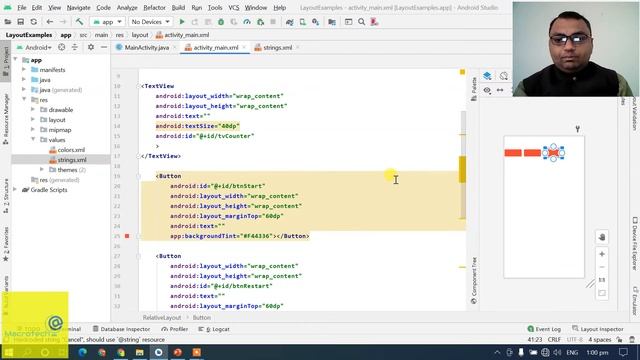Click the Scroll from Source target icon

click(x=62, y=47)
